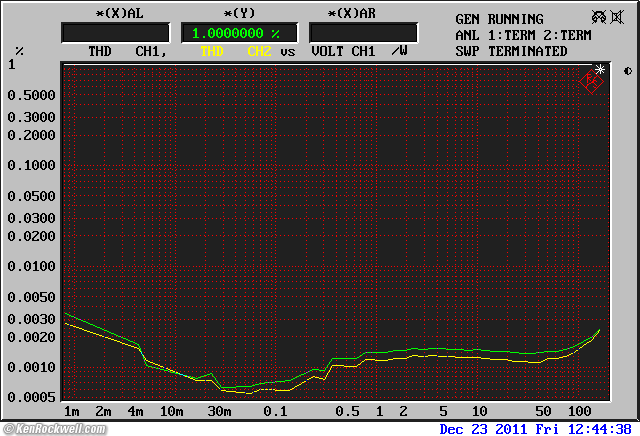640x436 pixels.
Task: Select the red diamond cursor marker
Action: coord(592,83)
